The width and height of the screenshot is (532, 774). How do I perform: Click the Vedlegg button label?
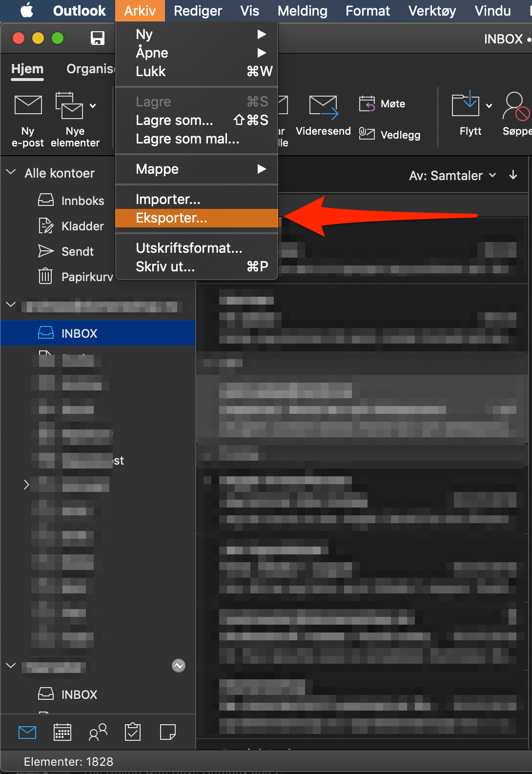click(x=400, y=135)
